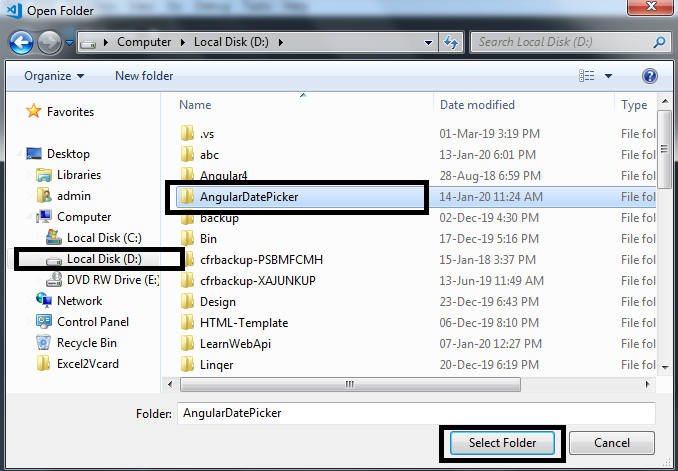This screenshot has height=471, width=678.
Task: Click the search magnifier icon
Action: click(659, 42)
